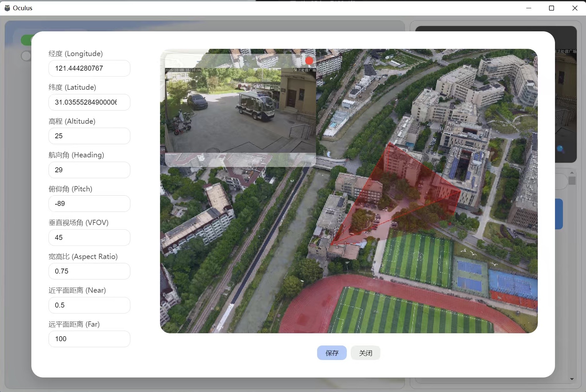Click the red recording indicator on camera feed
Viewport: 586px width, 392px height.
(x=309, y=60)
